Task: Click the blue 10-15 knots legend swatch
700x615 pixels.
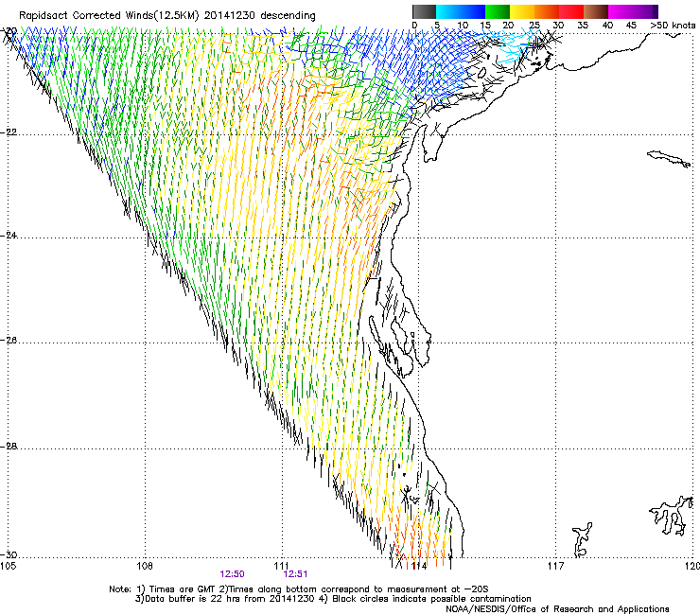Action: 473,11
